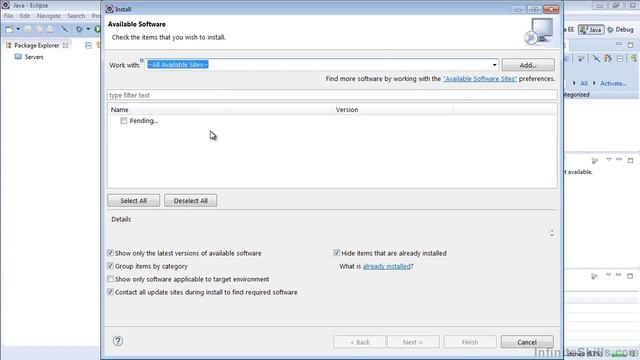Viewport: 640px width, 360px height.
Task: Open view menu triangle of lower right panel
Action: coord(608,276)
